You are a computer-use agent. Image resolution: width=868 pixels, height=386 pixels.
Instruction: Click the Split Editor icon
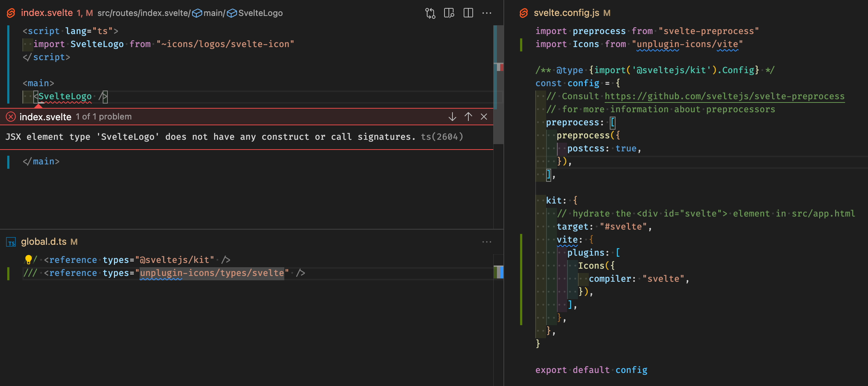tap(468, 13)
